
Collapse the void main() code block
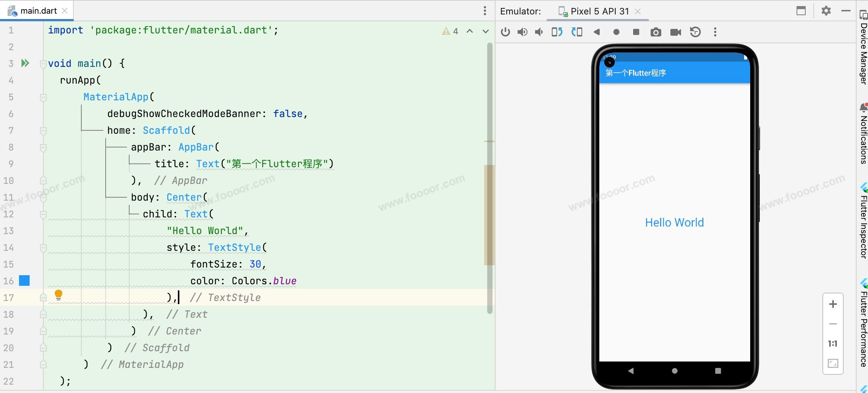click(x=43, y=64)
